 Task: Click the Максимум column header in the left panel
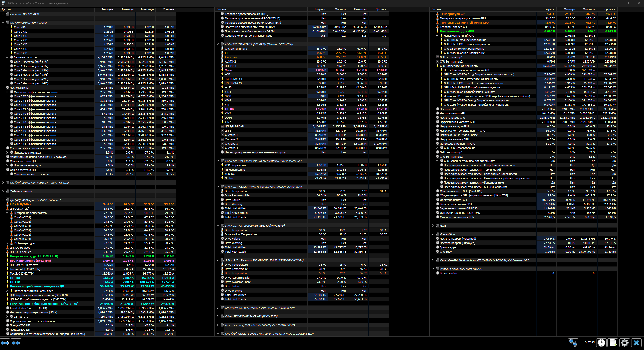(147, 9)
